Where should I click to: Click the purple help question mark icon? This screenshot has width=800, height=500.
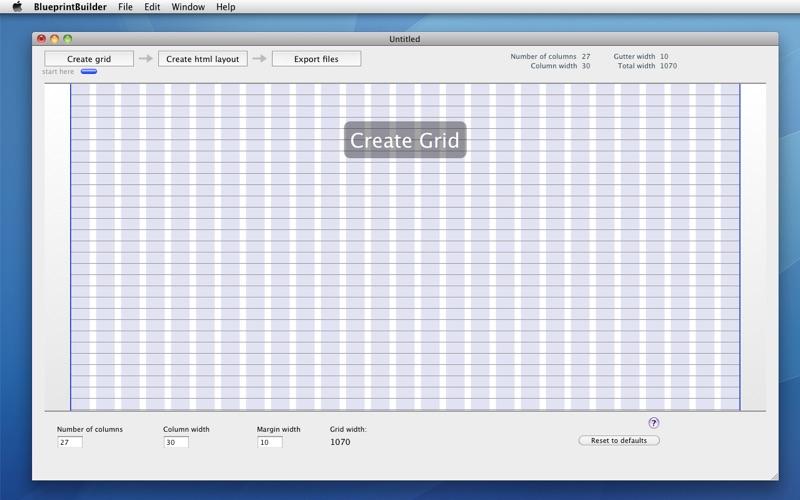pos(654,423)
